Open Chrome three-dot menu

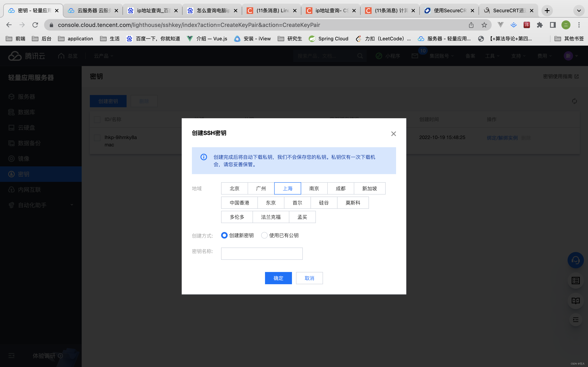pyautogui.click(x=579, y=25)
